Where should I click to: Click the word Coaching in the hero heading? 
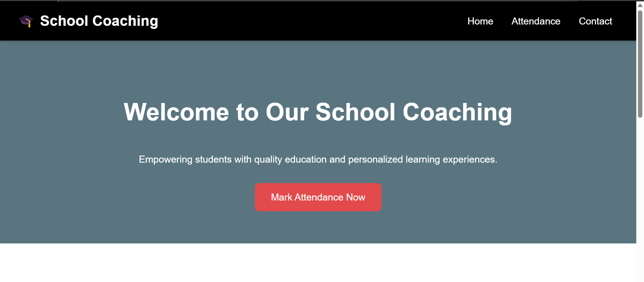tap(457, 112)
